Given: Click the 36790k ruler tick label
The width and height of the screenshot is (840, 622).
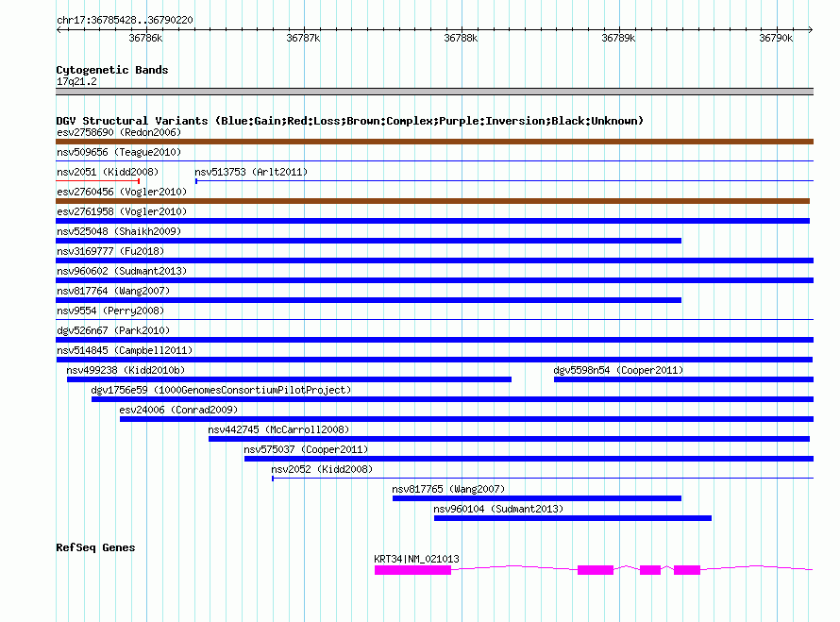Looking at the screenshot, I should point(775,38).
